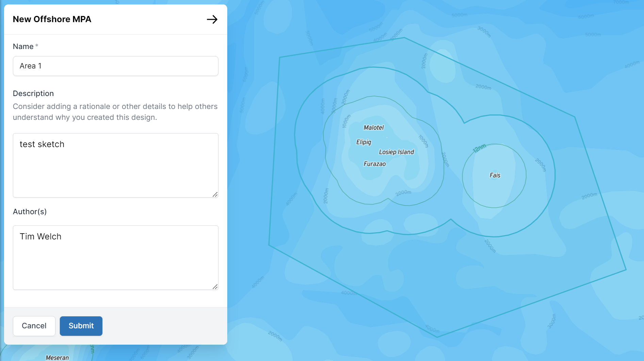
Task: Click the Description field label
Action: tap(33, 93)
